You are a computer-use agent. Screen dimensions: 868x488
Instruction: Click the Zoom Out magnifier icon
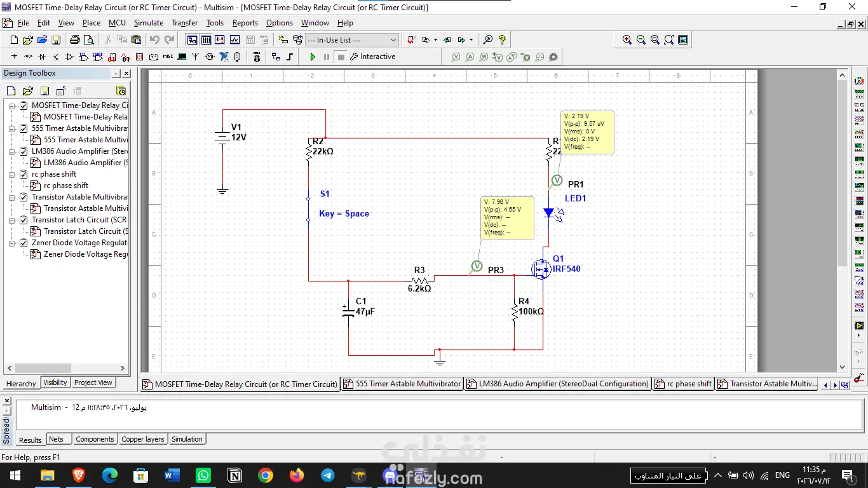tap(641, 39)
